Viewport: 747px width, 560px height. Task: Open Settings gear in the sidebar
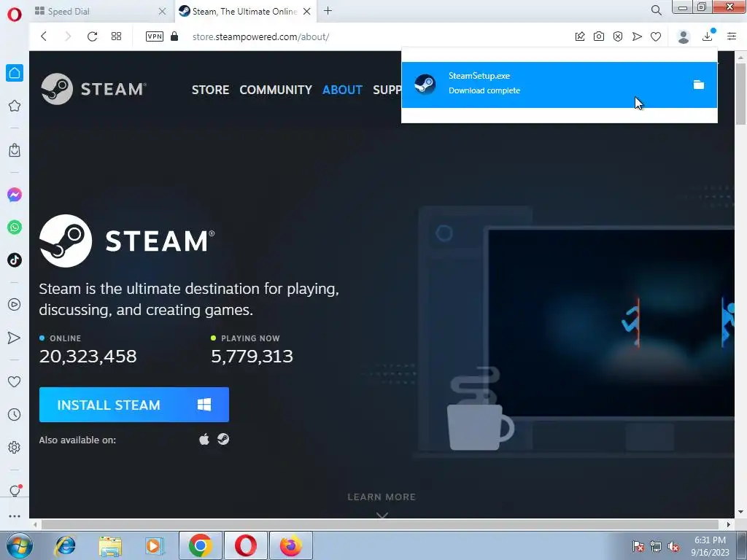15,447
